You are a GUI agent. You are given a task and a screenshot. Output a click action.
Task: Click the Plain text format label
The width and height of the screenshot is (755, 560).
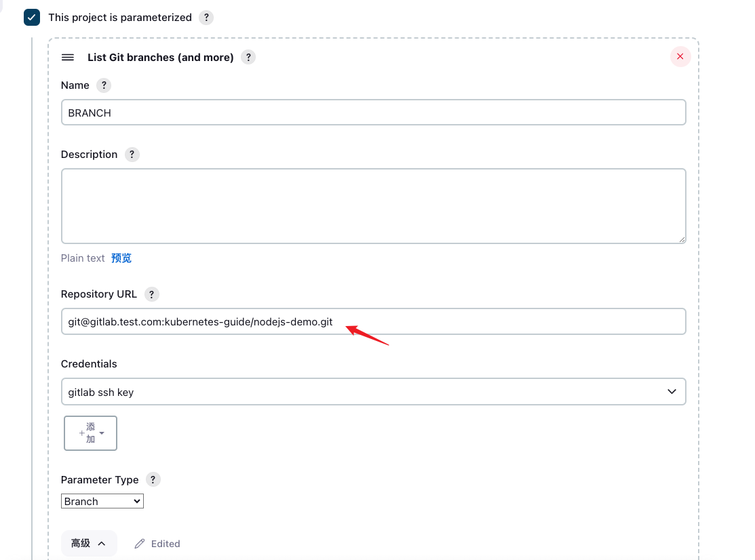(x=83, y=258)
